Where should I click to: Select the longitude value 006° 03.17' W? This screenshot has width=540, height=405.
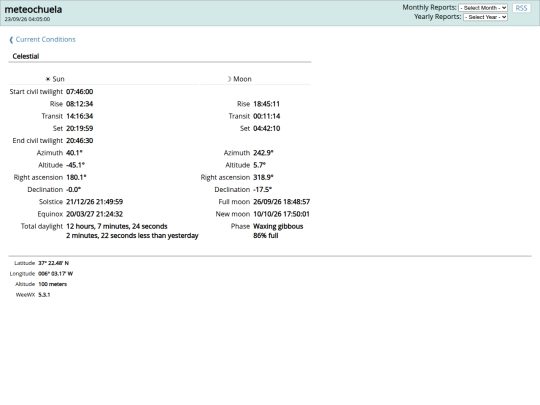coord(55,274)
